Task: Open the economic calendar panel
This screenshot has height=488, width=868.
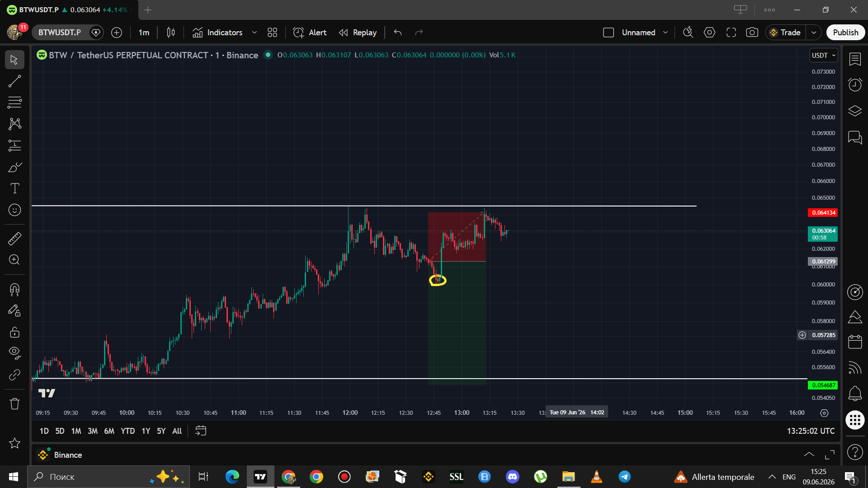Action: [855, 342]
